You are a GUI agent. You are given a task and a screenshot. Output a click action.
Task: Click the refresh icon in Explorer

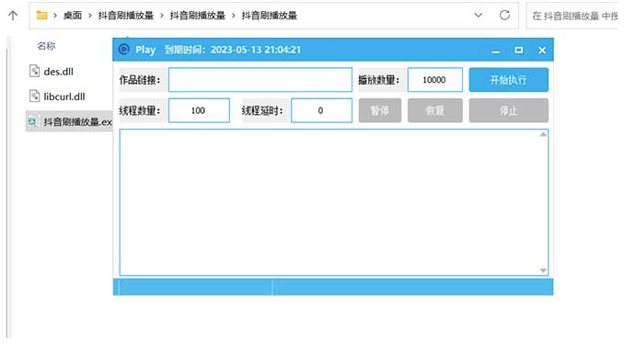coord(504,15)
